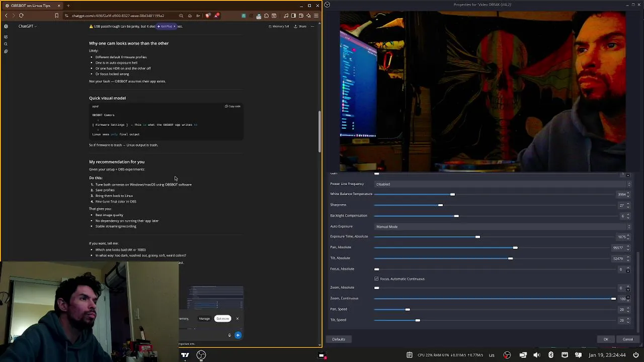The image size is (644, 362).
Task: Open the browser hamburger menu
Action: point(316,16)
